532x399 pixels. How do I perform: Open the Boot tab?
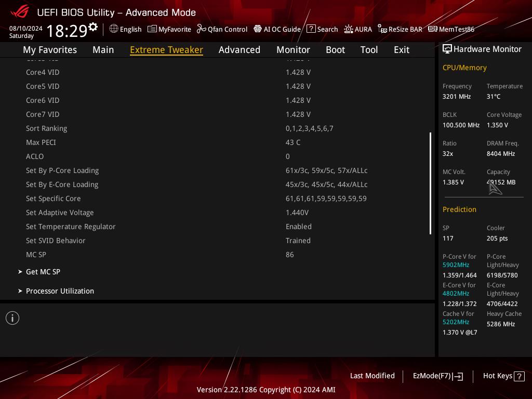coord(335,50)
